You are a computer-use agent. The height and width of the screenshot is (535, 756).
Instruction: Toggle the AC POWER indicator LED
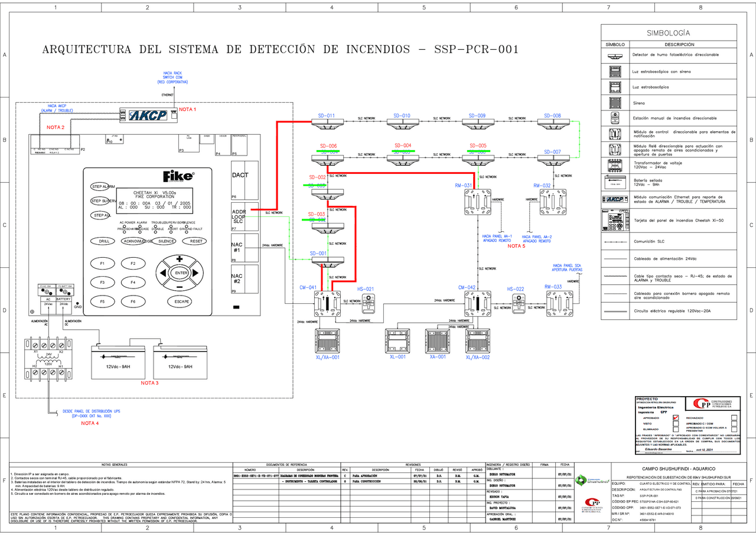(125, 226)
